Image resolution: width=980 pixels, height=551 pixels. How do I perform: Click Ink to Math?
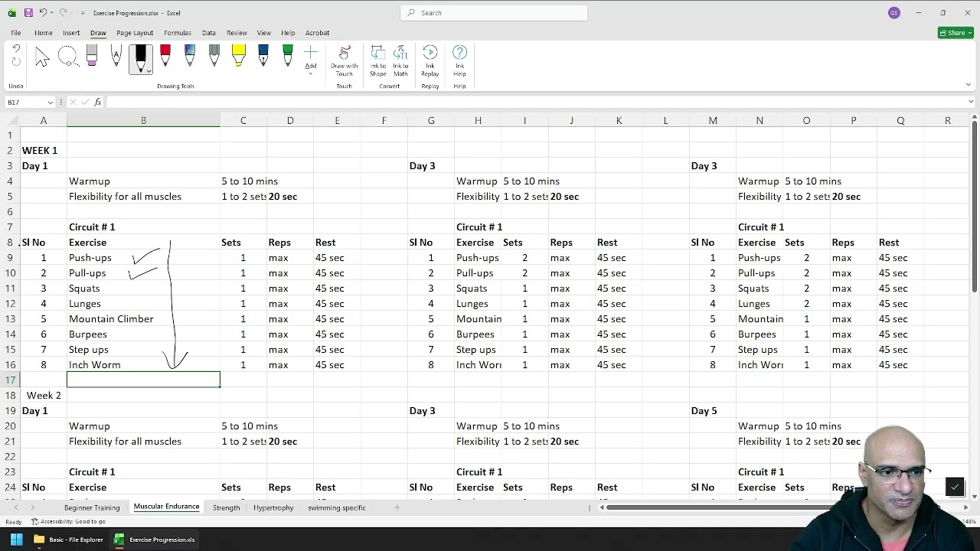(400, 60)
